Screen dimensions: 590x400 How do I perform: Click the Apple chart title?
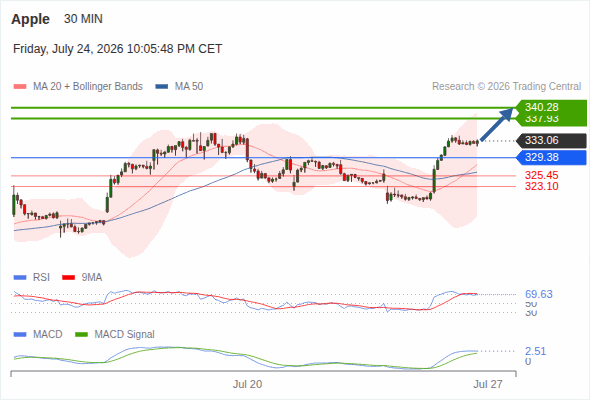[x=30, y=19]
